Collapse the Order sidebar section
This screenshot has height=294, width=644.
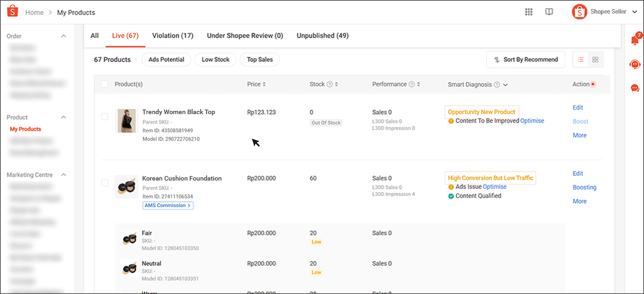[x=63, y=36]
